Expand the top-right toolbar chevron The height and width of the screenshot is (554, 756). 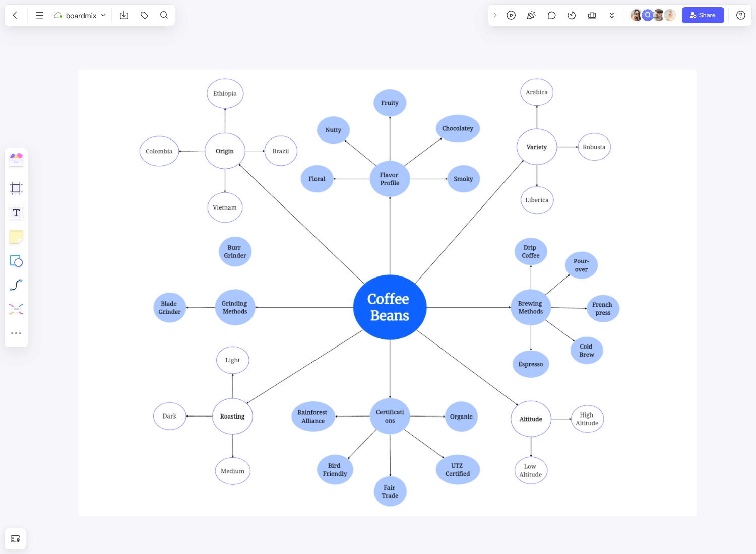(495, 15)
